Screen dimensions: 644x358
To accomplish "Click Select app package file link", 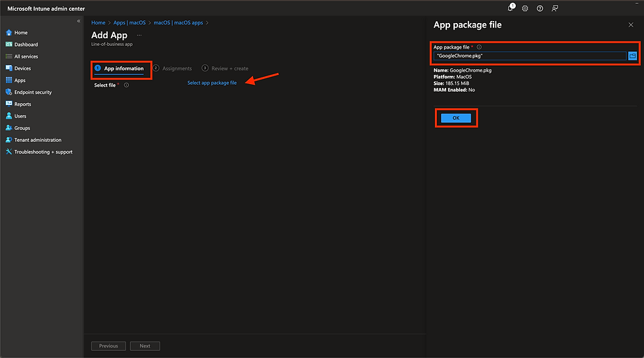I will (212, 83).
